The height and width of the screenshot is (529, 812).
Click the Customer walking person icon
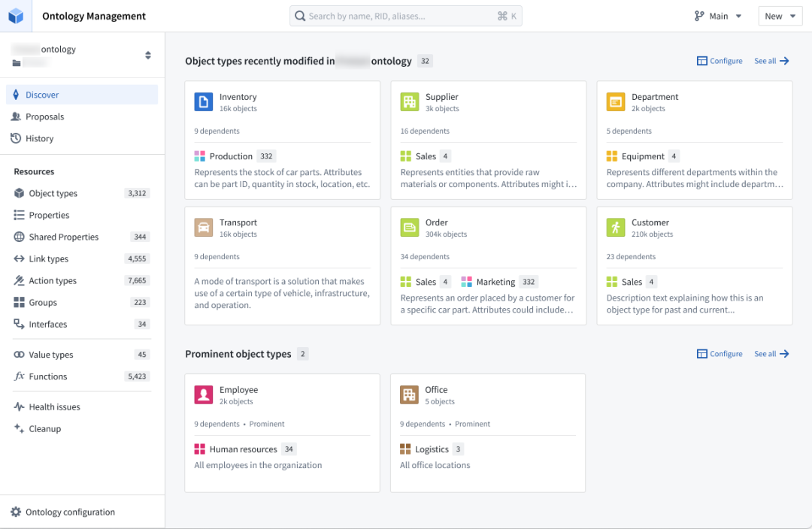pos(616,228)
